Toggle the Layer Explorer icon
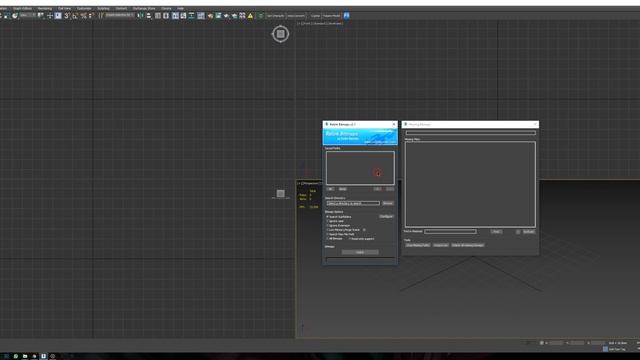This screenshot has height=360, width=640. [166, 16]
